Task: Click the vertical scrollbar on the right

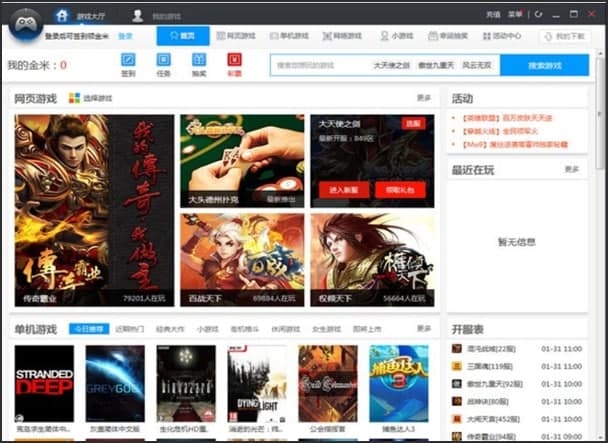Action: coord(600,112)
